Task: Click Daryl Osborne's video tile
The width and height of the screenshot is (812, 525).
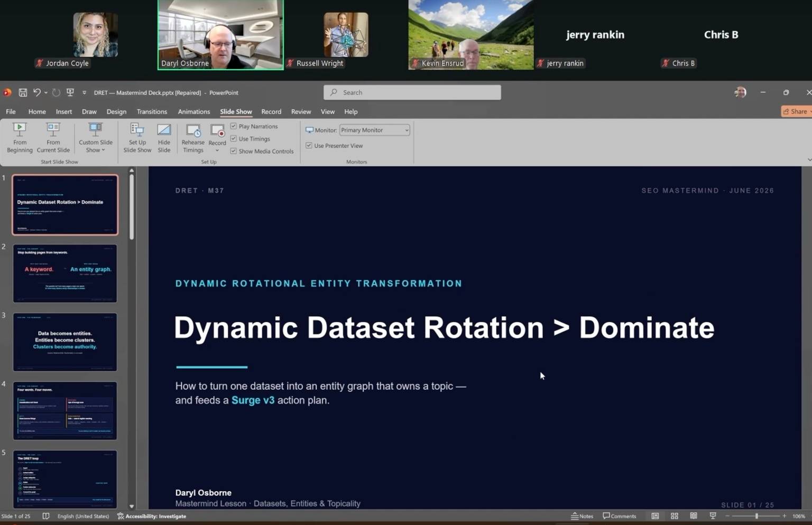Action: click(x=220, y=35)
